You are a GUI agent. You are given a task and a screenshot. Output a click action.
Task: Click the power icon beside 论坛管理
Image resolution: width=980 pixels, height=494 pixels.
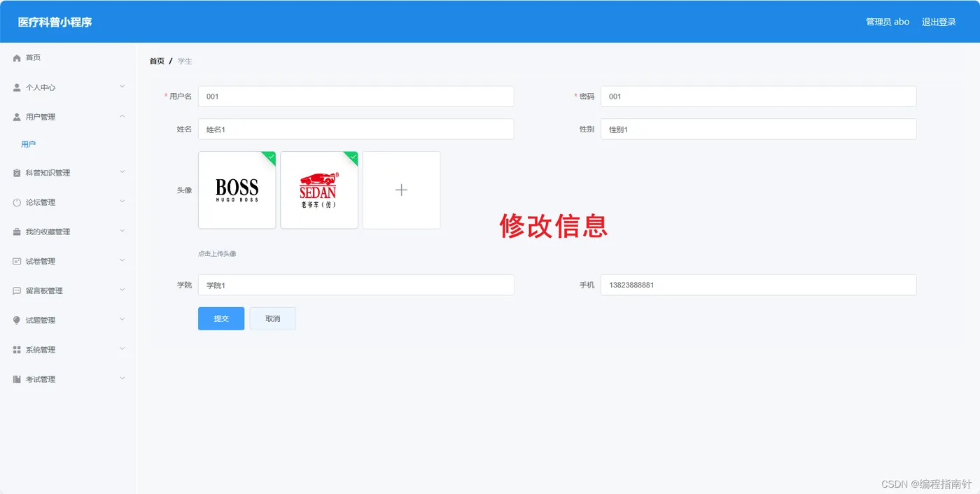coord(17,202)
